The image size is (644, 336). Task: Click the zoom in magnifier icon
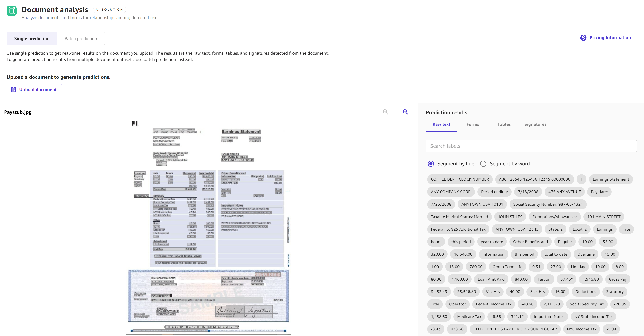(405, 112)
